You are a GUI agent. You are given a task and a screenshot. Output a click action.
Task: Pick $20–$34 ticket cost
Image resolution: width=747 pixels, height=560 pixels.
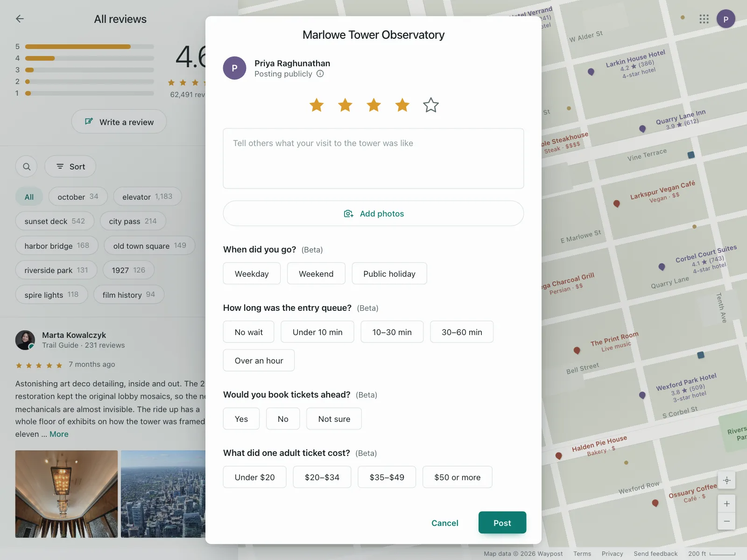(322, 477)
